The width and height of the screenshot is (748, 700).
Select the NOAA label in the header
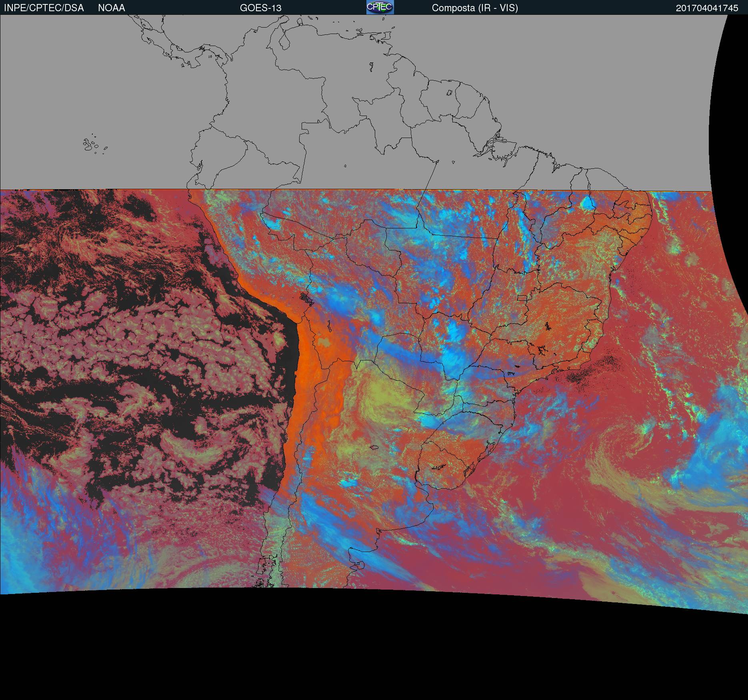coord(112,8)
